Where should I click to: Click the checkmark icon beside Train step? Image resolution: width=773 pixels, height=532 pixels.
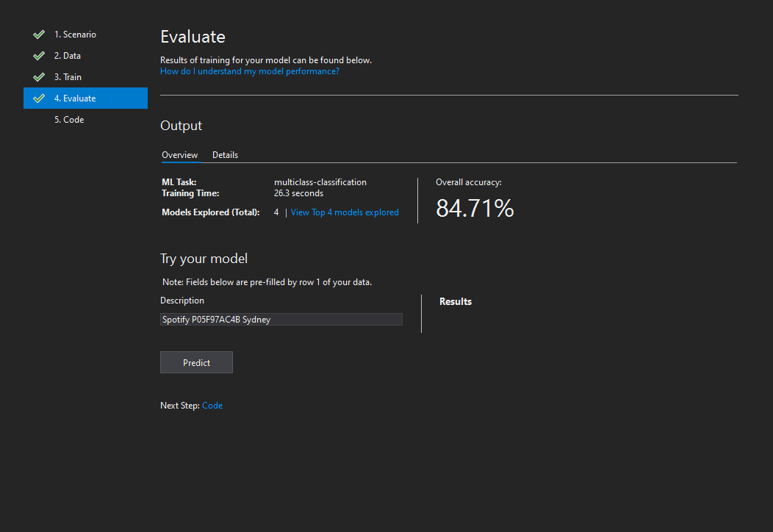39,77
